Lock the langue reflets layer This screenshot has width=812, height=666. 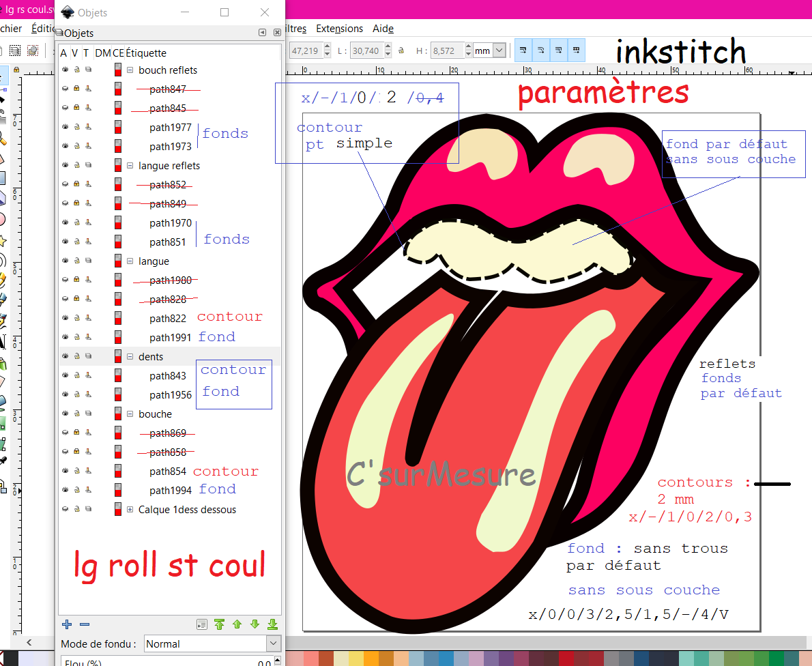pyautogui.click(x=76, y=165)
